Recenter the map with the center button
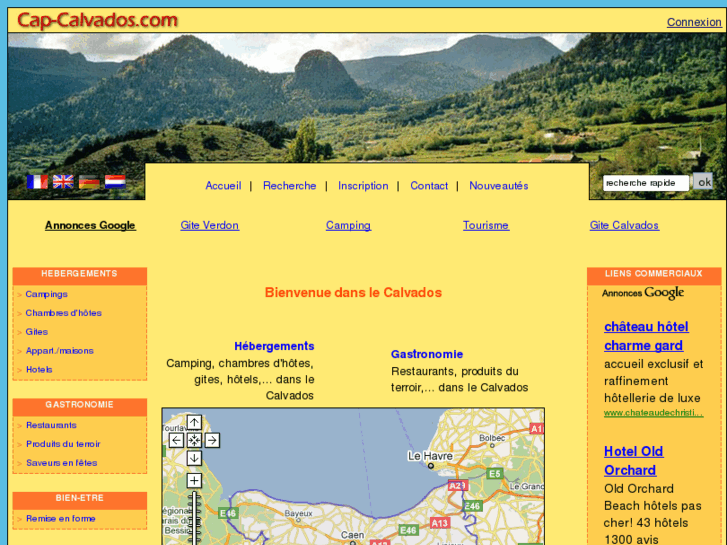 (194, 440)
